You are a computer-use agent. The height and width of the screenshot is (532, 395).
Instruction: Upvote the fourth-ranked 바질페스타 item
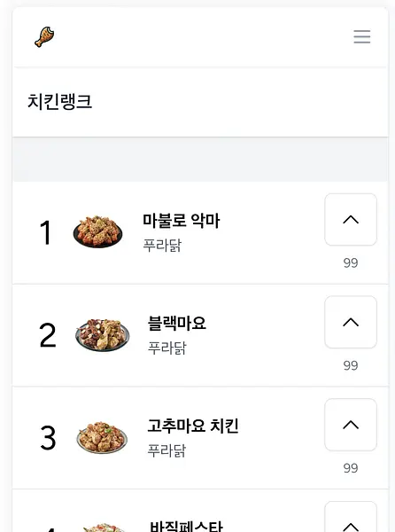(351, 517)
